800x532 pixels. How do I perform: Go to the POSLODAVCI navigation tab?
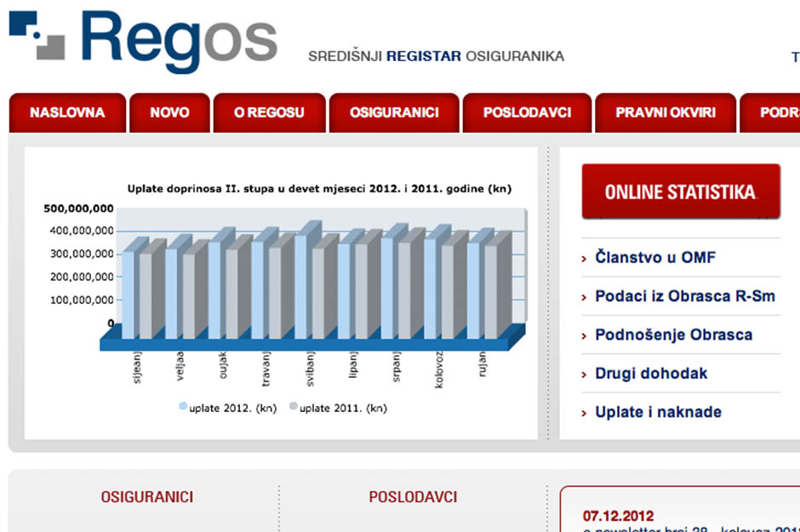click(527, 113)
